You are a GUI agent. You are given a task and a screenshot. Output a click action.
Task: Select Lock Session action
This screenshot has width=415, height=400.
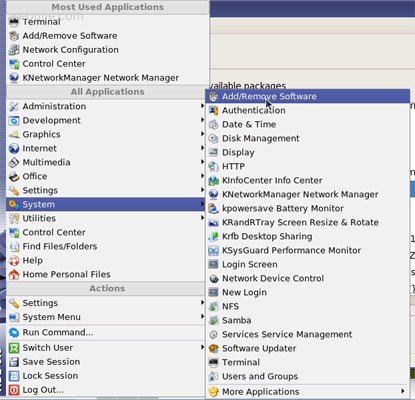106,376
